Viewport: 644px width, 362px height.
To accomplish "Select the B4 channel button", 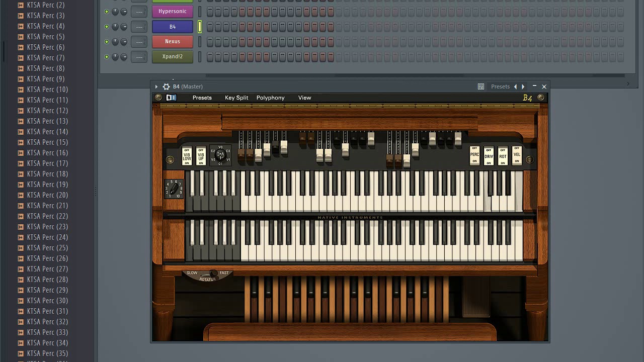I will click(173, 27).
